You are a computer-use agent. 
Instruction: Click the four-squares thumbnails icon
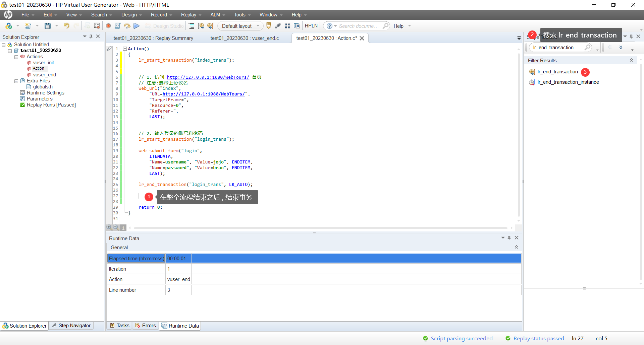[287, 26]
